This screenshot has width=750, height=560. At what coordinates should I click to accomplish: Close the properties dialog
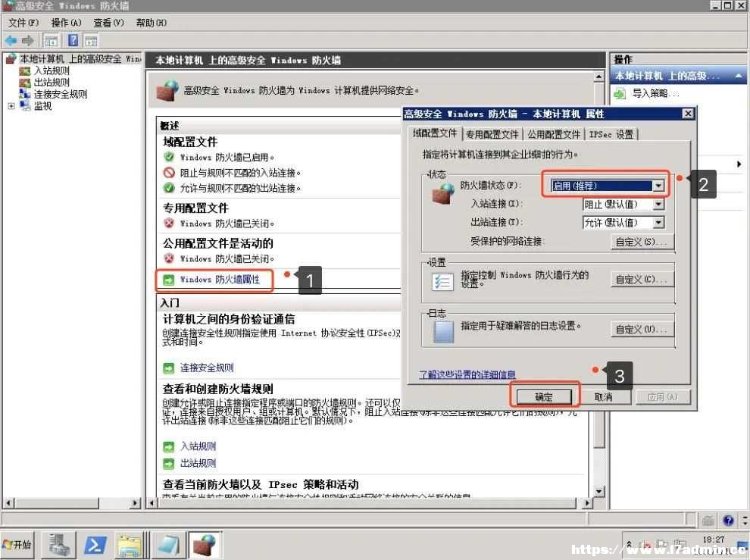click(x=687, y=114)
